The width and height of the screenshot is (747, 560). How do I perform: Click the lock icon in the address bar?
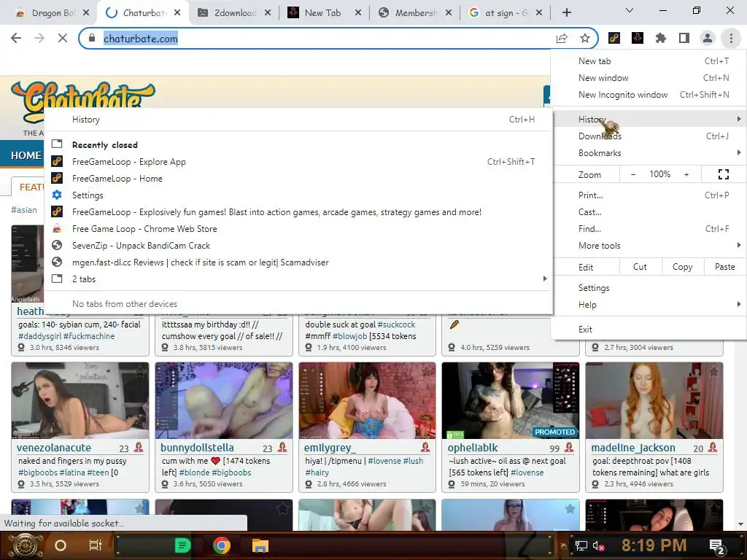[x=92, y=39]
